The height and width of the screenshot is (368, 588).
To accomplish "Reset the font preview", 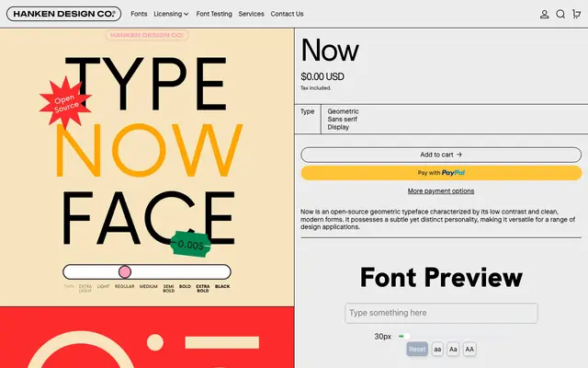I will (x=417, y=350).
